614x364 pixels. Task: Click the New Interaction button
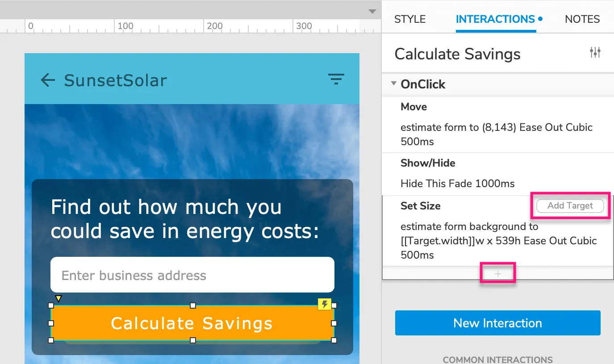497,323
